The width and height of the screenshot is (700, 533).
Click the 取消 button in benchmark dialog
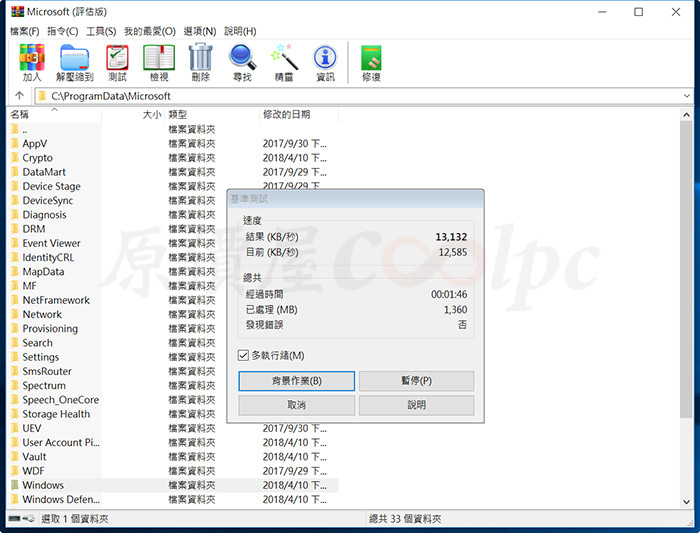click(x=296, y=405)
